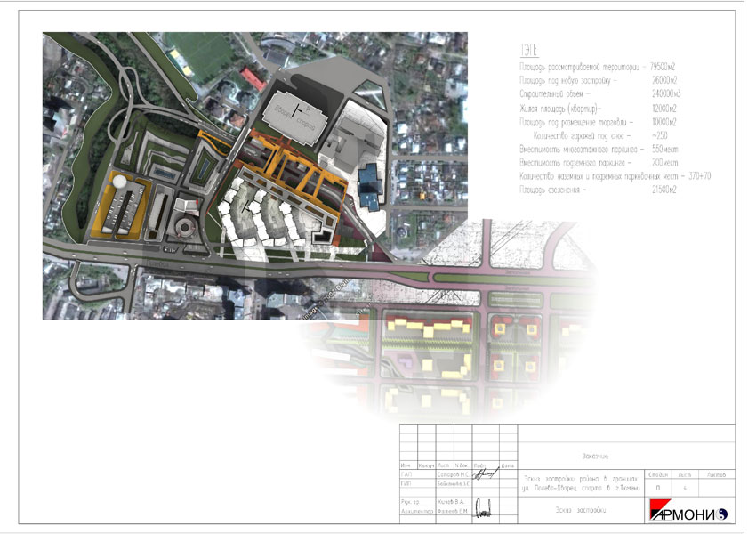Screen dimensions: 756x534
Task: Click the signature in the ГАП row
Action: [486, 474]
